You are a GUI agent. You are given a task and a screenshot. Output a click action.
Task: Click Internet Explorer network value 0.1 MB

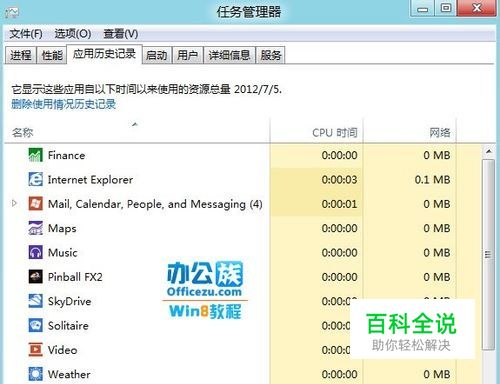click(x=432, y=180)
